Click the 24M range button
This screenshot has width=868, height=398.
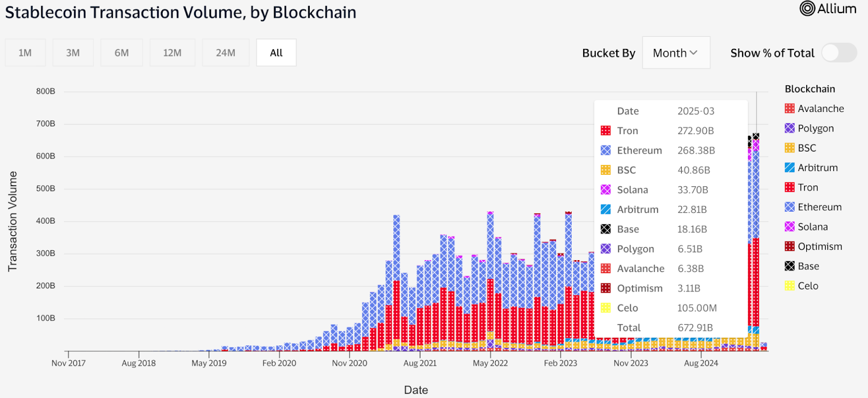click(225, 53)
